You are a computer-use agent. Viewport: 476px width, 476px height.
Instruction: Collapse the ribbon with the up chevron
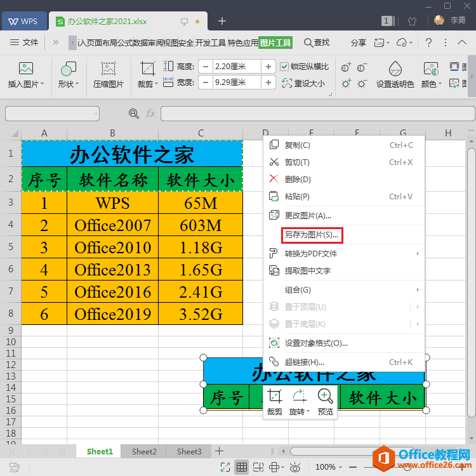coord(462,43)
